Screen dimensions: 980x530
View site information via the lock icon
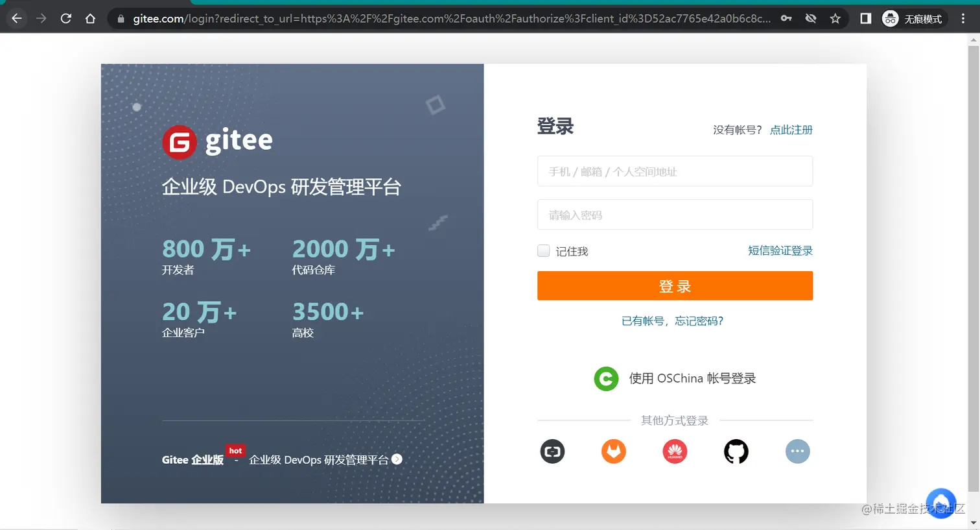pyautogui.click(x=121, y=19)
